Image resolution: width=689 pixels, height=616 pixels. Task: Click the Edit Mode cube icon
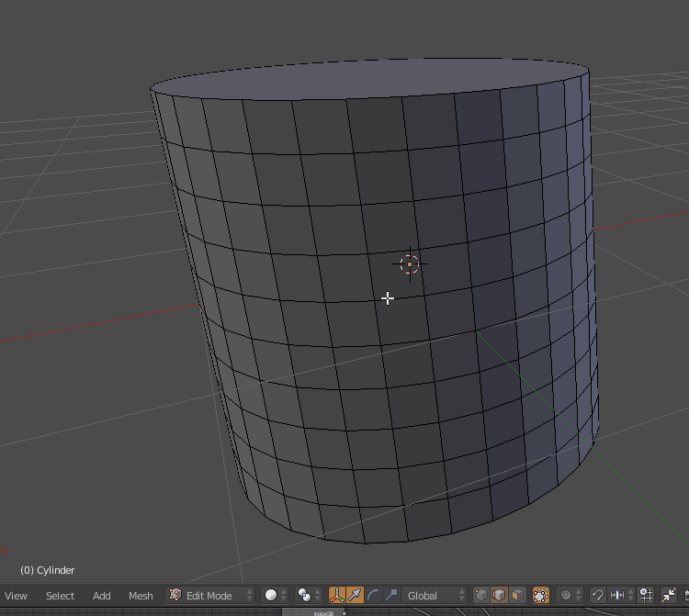click(x=175, y=595)
